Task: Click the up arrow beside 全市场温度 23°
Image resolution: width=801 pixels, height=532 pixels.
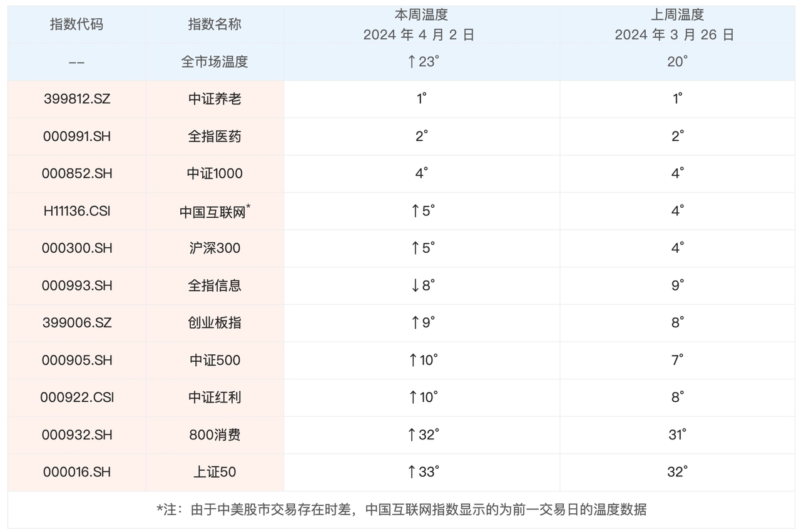Action: 411,62
